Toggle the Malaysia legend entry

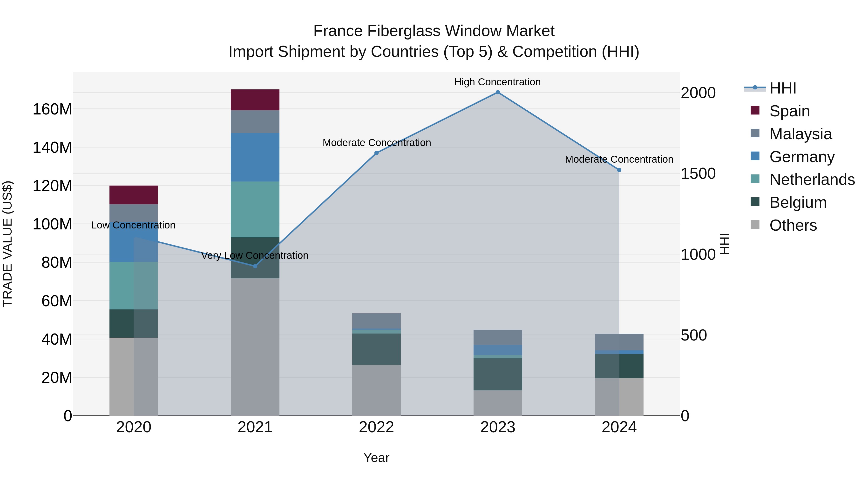point(791,134)
